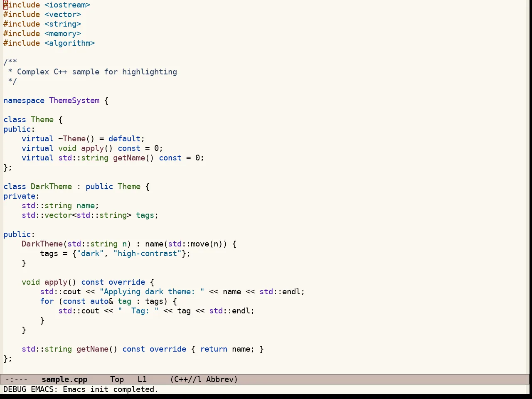Click on '<memory>' include header
532x399 pixels.
63,34
